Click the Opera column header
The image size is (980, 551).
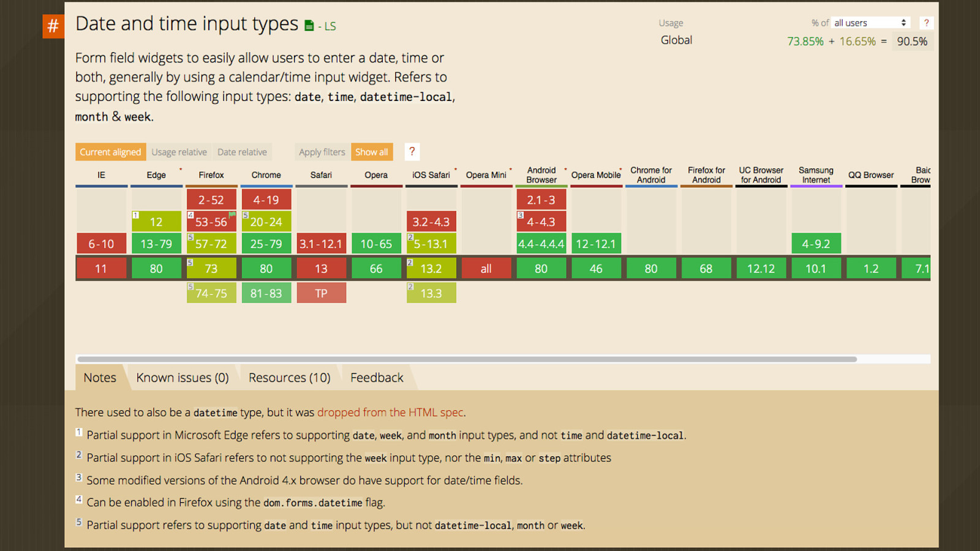tap(376, 175)
